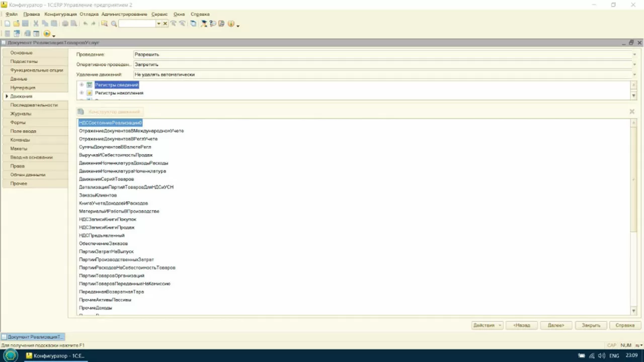Click the Далее> button
Screen dimensions: 644x362
[556, 325]
